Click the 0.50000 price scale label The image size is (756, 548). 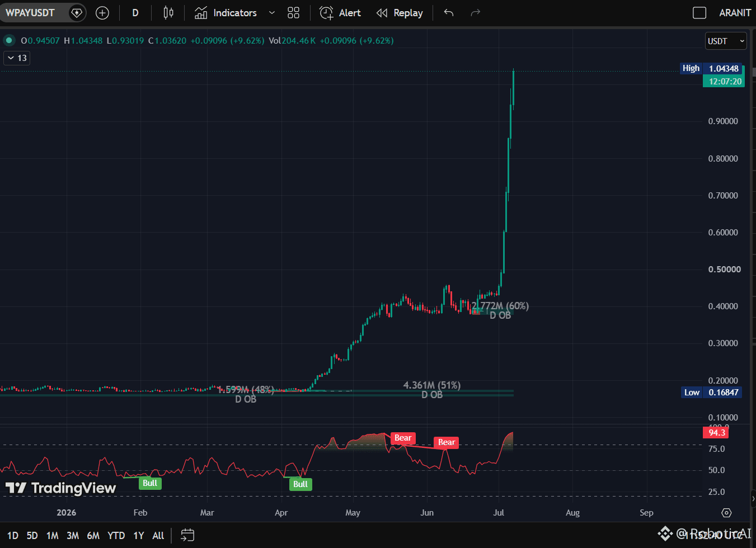click(724, 269)
